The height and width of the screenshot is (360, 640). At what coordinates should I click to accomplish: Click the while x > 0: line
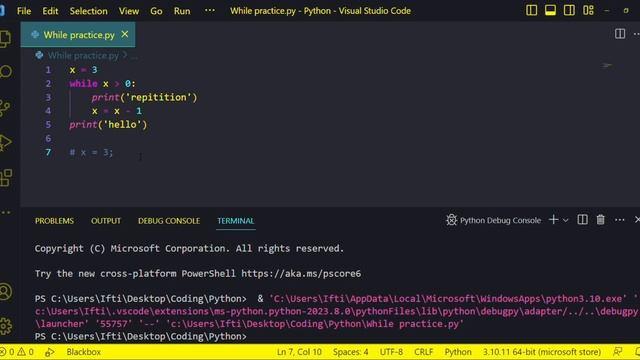click(x=102, y=84)
